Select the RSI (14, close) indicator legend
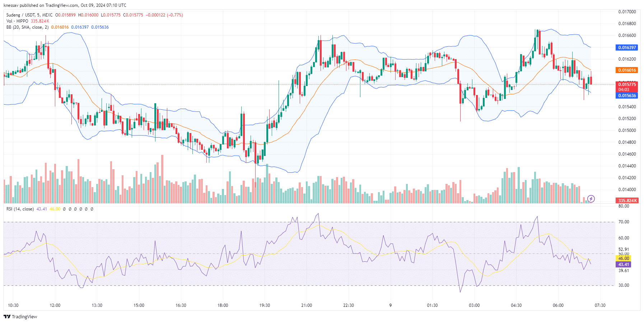Image resolution: width=644 pixels, height=323 pixels. (20, 209)
